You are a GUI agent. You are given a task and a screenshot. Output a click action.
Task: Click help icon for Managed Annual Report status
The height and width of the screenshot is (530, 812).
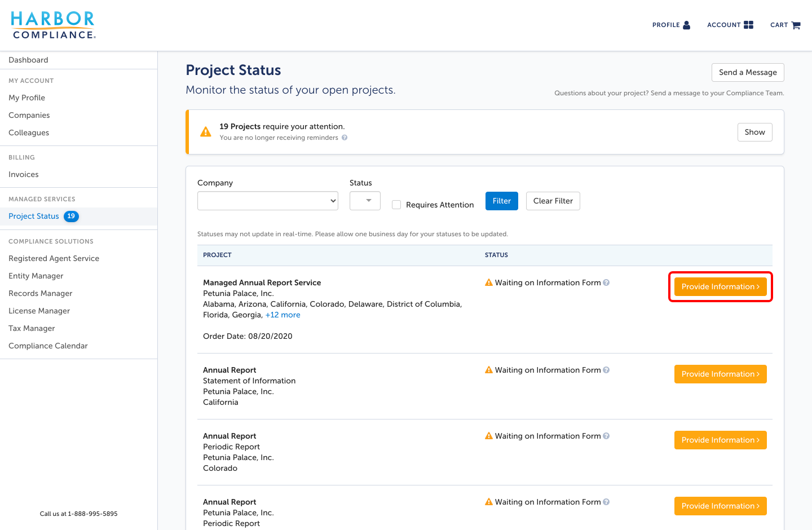pyautogui.click(x=606, y=282)
